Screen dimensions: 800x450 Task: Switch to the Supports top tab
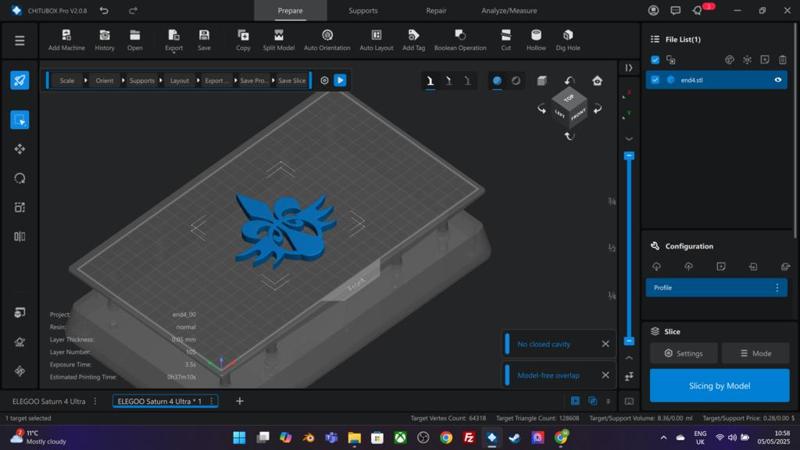click(x=363, y=10)
